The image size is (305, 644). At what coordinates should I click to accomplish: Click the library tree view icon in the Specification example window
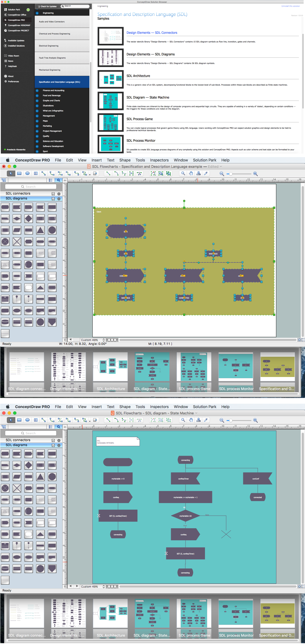coord(4,180)
